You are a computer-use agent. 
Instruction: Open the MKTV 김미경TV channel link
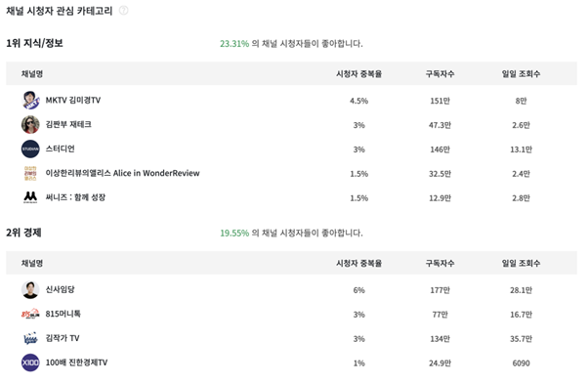[73, 101]
